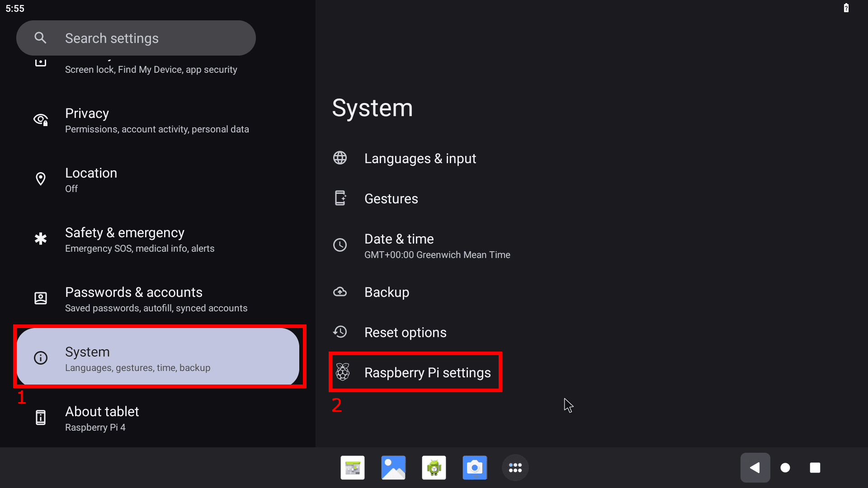The height and width of the screenshot is (488, 868).
Task: Click the magnifier icon in search bar
Action: [x=40, y=38]
